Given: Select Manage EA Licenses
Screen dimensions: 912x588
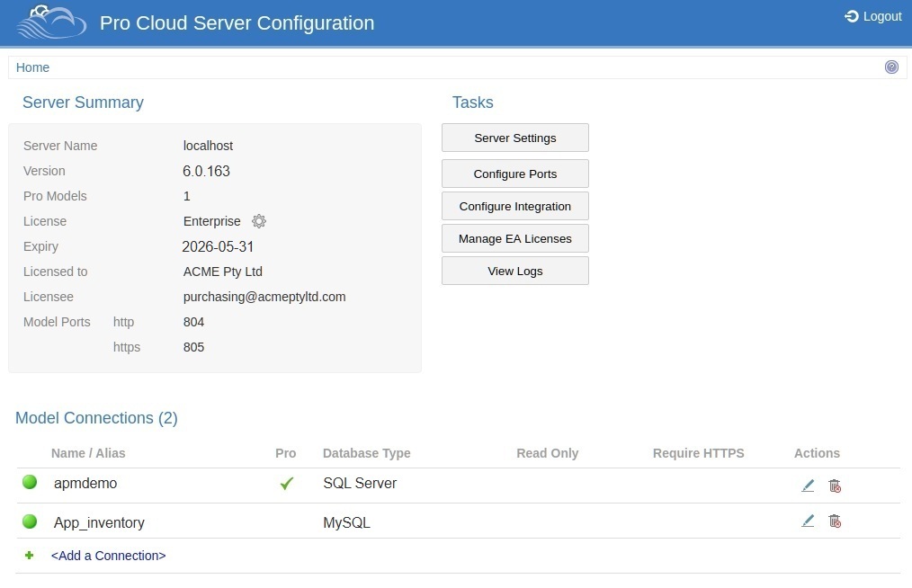Looking at the screenshot, I should 514,238.
